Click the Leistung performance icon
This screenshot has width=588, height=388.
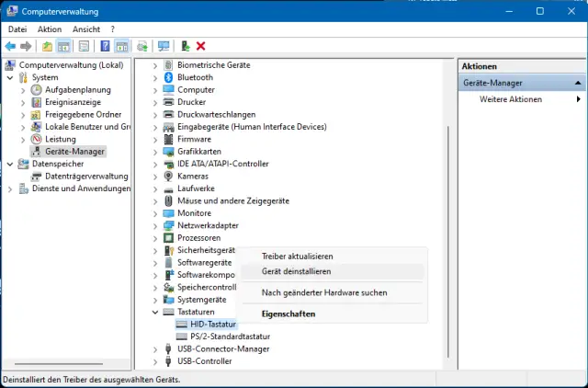pos(37,139)
